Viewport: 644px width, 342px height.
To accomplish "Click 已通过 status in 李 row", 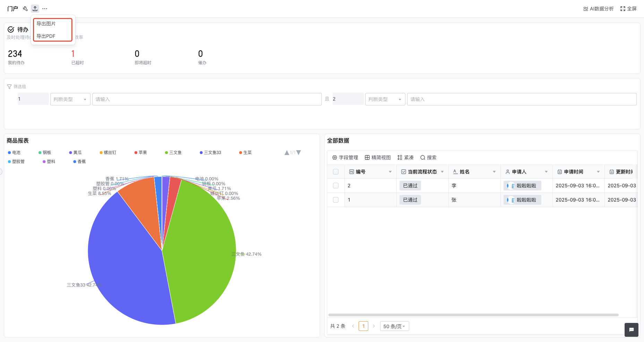I will click(410, 186).
